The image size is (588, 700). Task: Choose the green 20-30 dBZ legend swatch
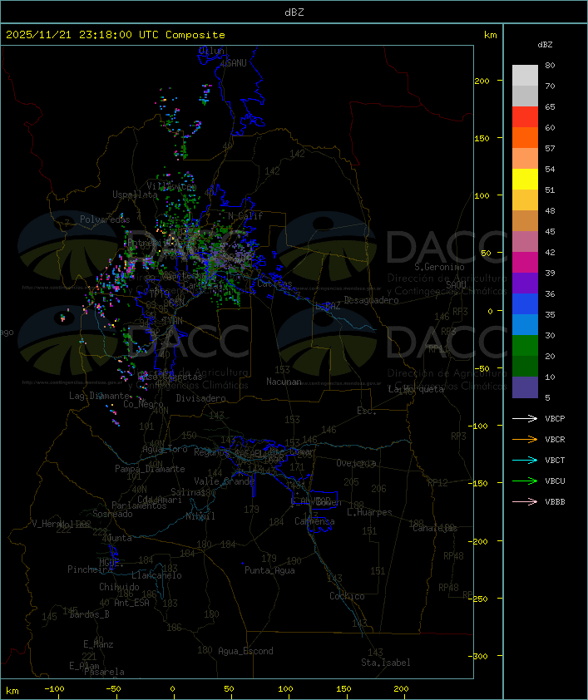[525, 346]
